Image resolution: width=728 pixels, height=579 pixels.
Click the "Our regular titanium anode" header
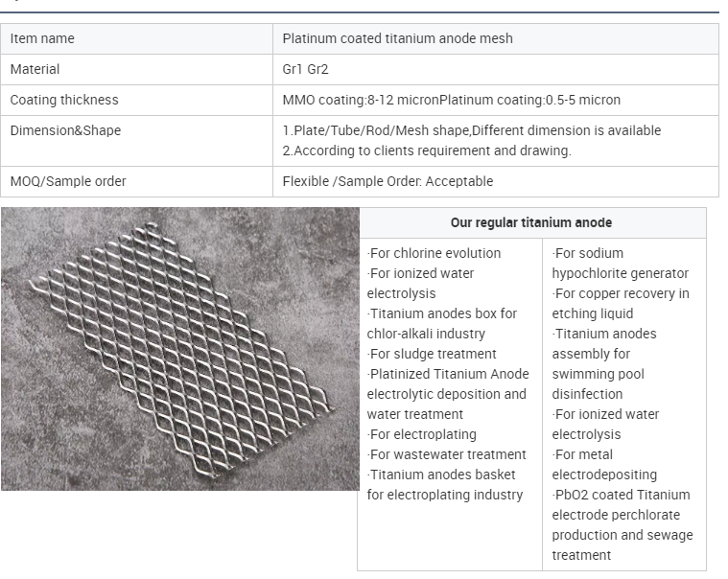tap(531, 222)
